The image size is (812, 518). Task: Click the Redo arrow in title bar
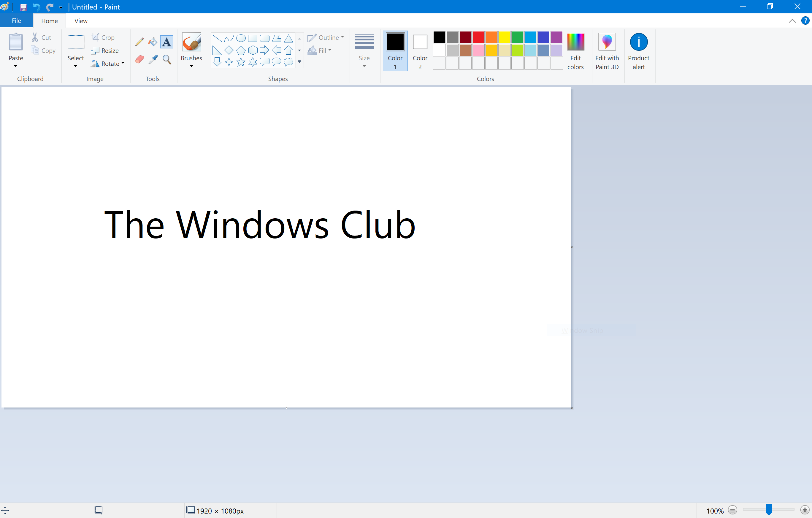click(x=50, y=7)
